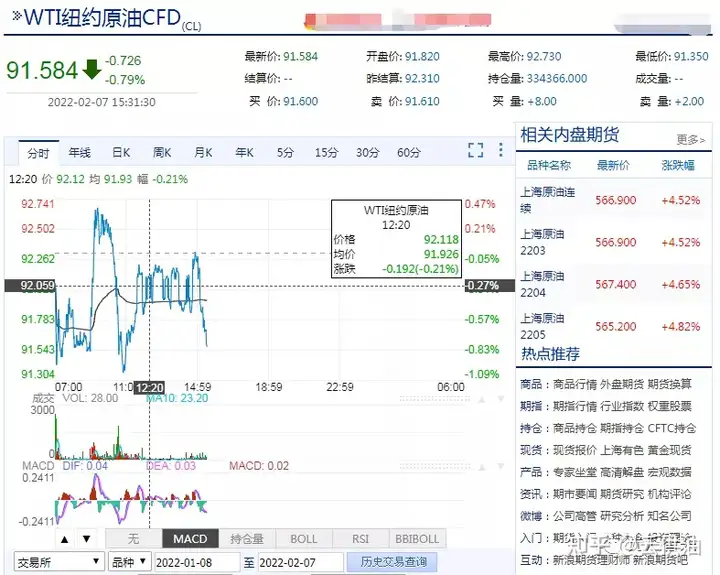Activate the MACD indicator button
The image size is (720, 575).
[190, 539]
